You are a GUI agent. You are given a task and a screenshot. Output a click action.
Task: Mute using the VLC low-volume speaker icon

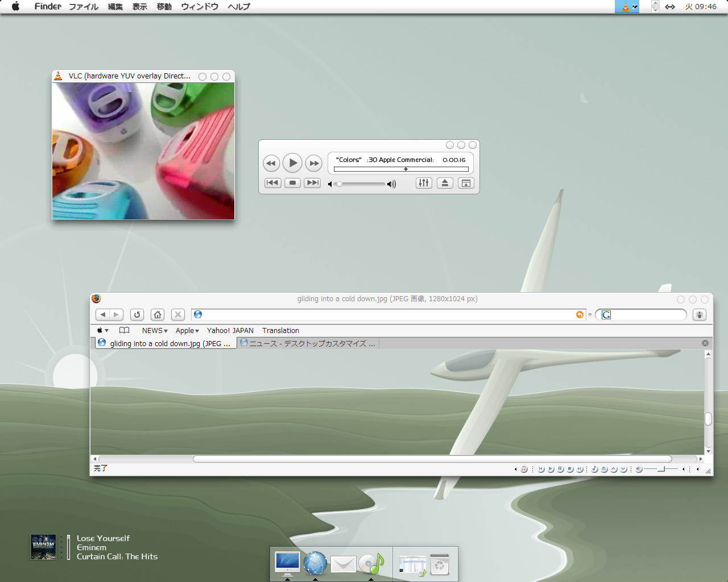click(x=330, y=184)
